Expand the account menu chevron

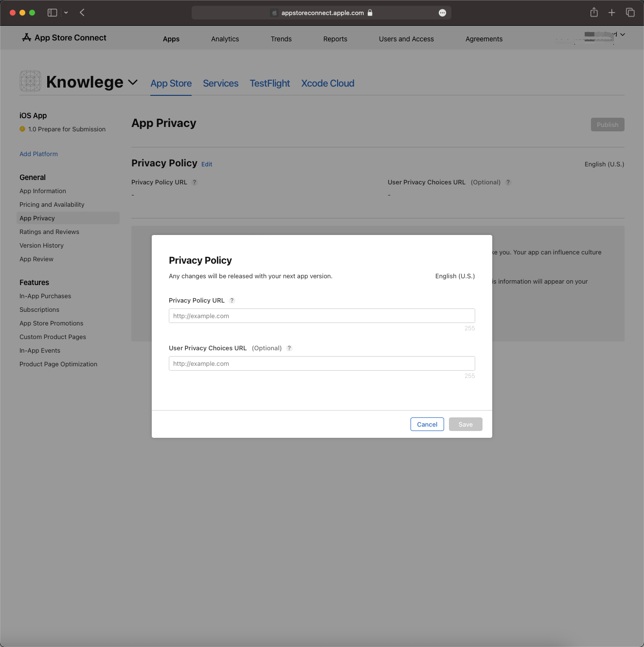[x=623, y=35]
